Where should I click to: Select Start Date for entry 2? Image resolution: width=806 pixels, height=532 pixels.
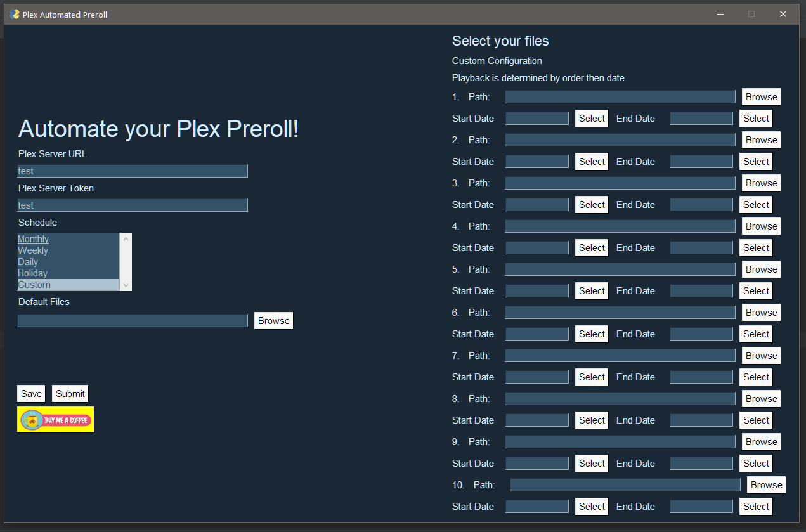(x=592, y=161)
